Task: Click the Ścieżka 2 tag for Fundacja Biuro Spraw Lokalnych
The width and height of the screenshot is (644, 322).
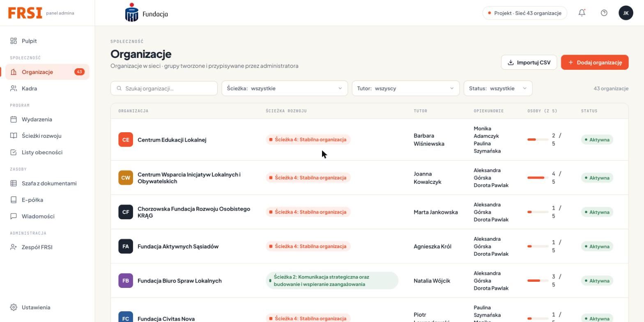Action: click(332, 281)
